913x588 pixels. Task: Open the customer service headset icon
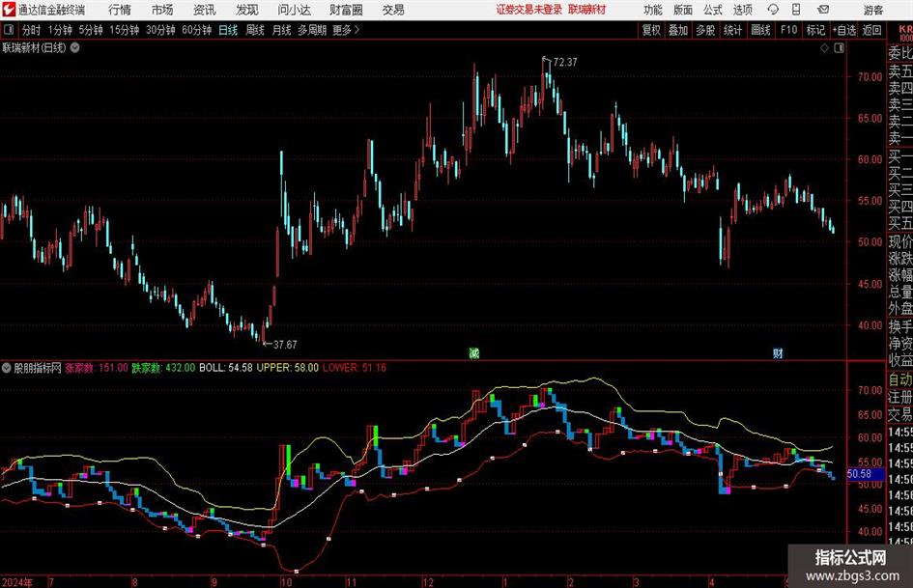[773, 10]
